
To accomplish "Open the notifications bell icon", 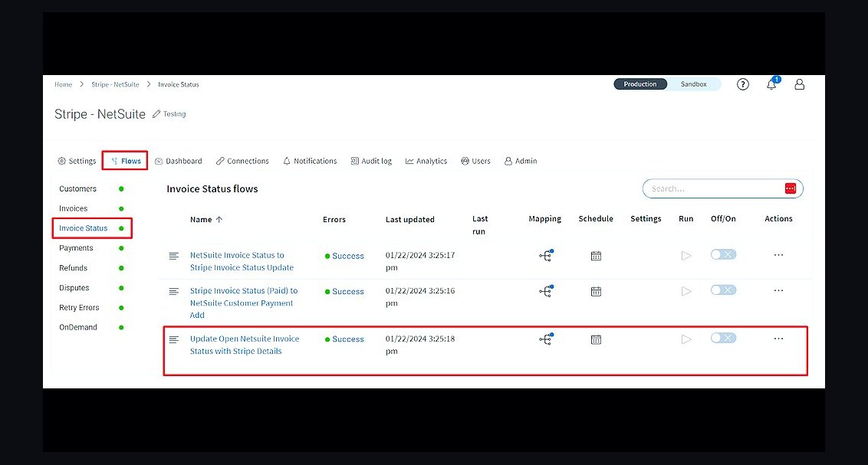I will point(771,84).
